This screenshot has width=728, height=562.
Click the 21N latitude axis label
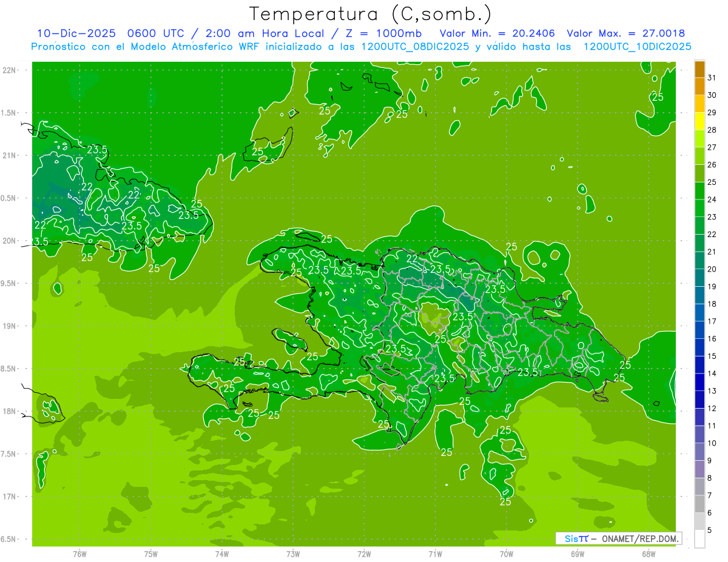pyautogui.click(x=8, y=155)
